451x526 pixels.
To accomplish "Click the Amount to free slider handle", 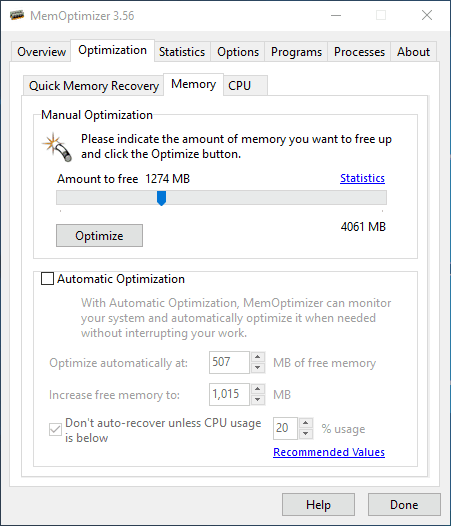I will pyautogui.click(x=161, y=198).
